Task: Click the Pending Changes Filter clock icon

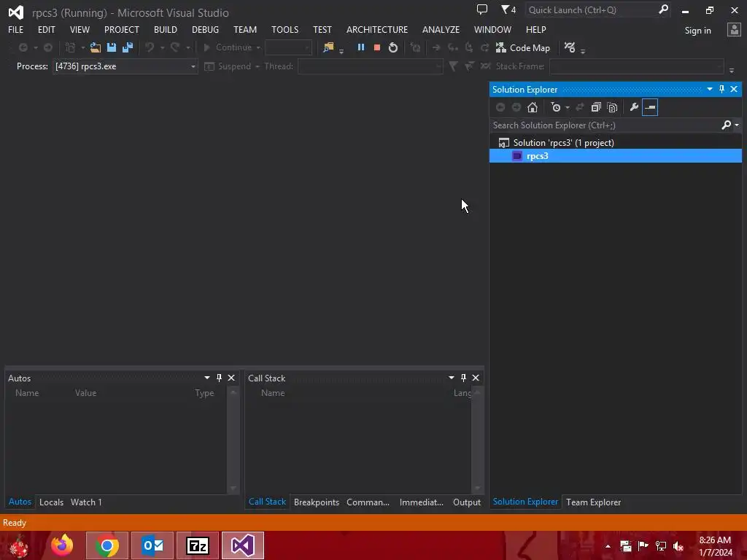Action: click(x=555, y=107)
